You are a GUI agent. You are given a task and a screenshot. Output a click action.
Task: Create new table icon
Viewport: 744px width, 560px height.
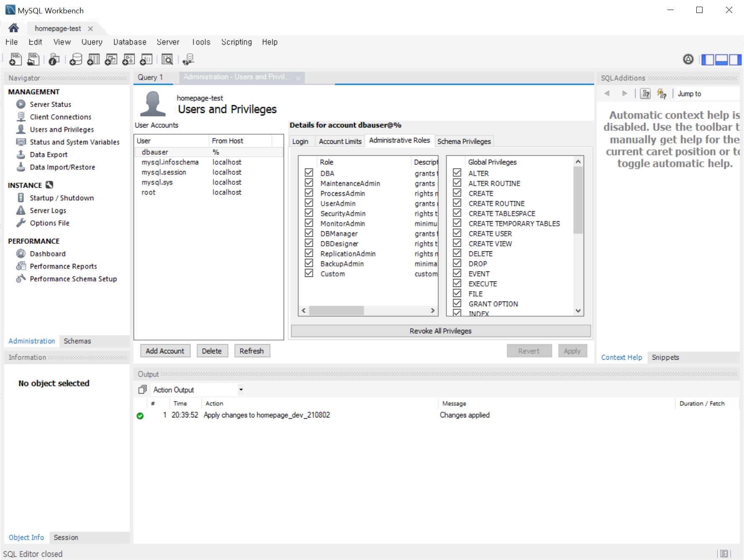click(93, 59)
